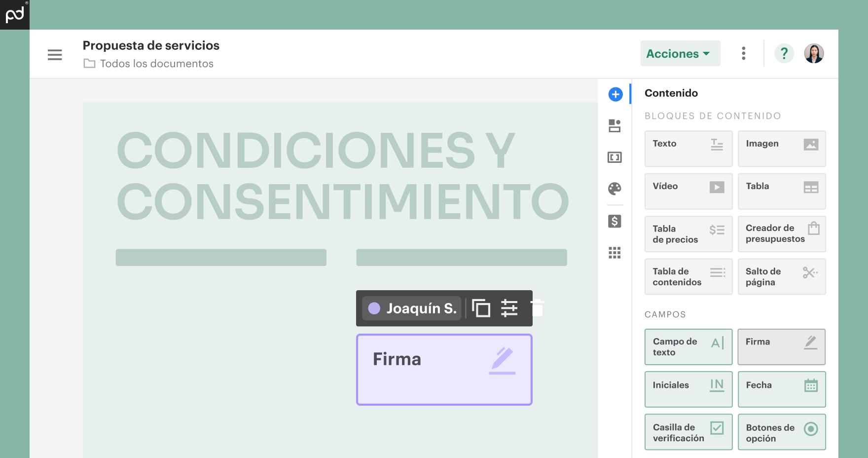This screenshot has height=458, width=868.
Task: Click the PandaDoc logo
Action: click(x=15, y=15)
